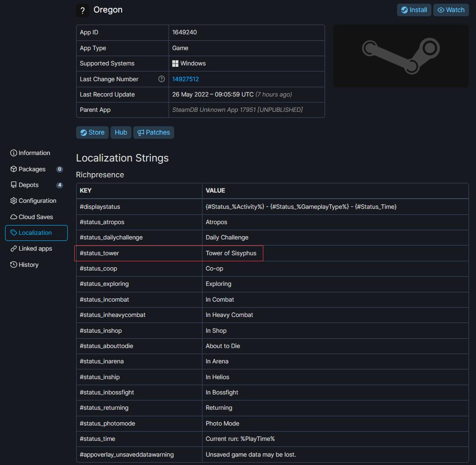The image size is (476, 465).
Task: Select App ID value 1649240
Action: [x=184, y=32]
